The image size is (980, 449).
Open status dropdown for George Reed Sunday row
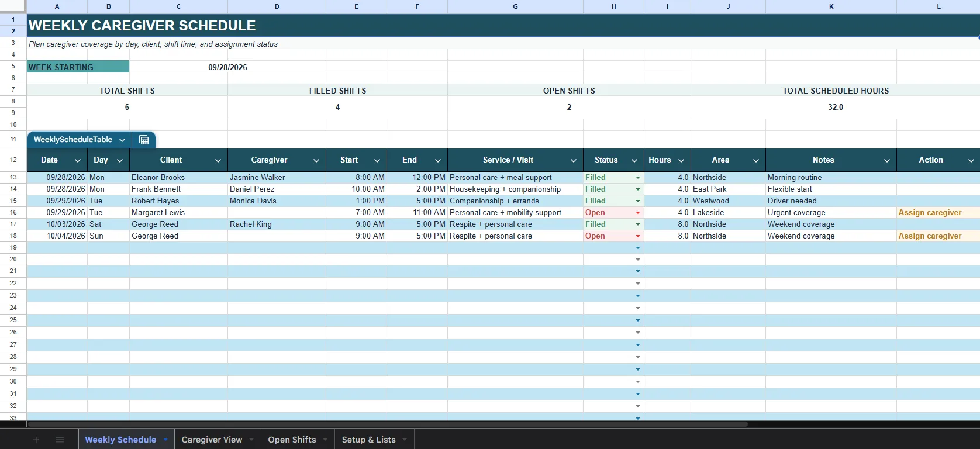pos(638,236)
